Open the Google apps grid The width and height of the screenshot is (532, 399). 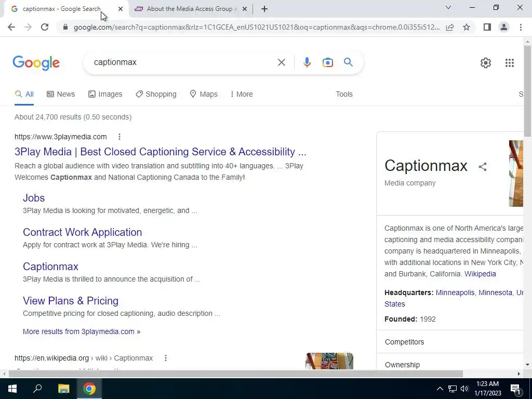click(509, 63)
